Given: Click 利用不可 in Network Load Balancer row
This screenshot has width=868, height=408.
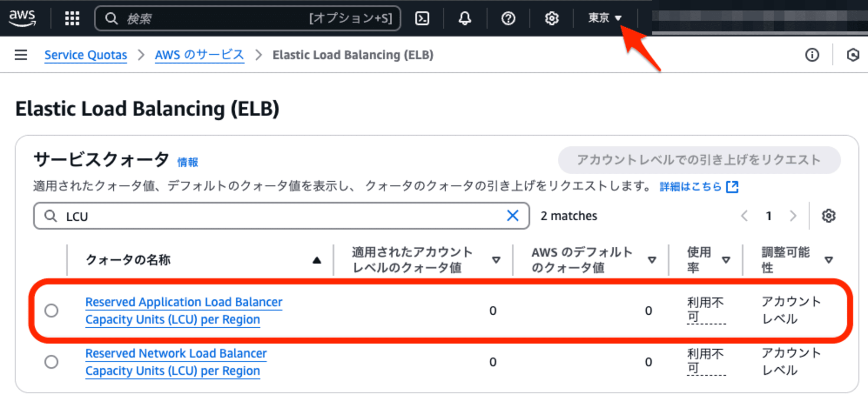Looking at the screenshot, I should (706, 361).
